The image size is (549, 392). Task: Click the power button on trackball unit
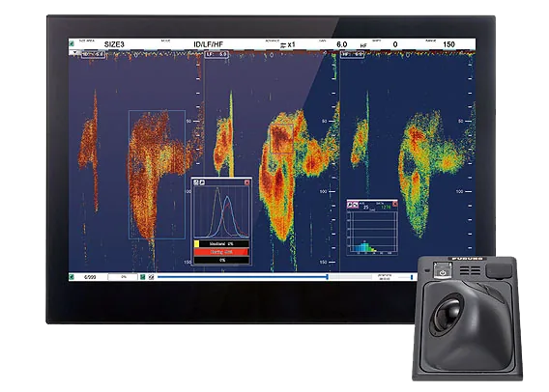(443, 272)
